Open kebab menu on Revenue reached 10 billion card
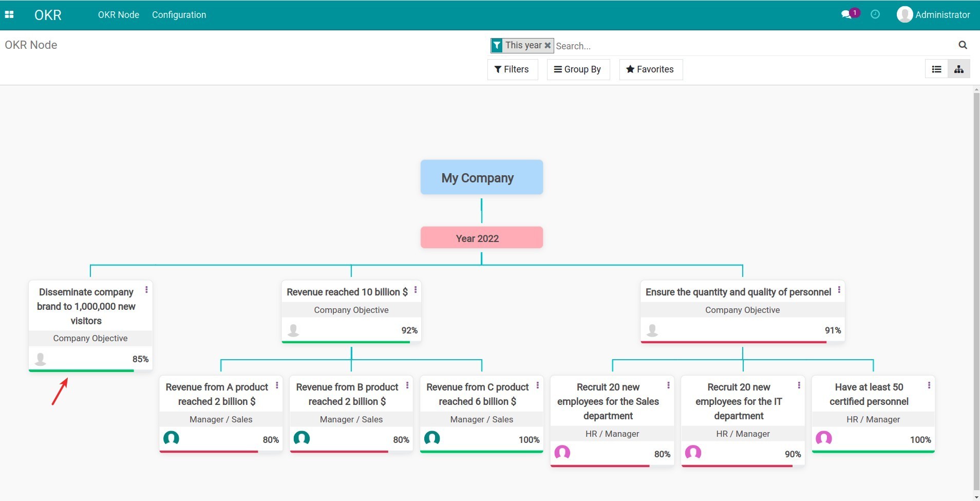The image size is (980, 501). tap(414, 290)
